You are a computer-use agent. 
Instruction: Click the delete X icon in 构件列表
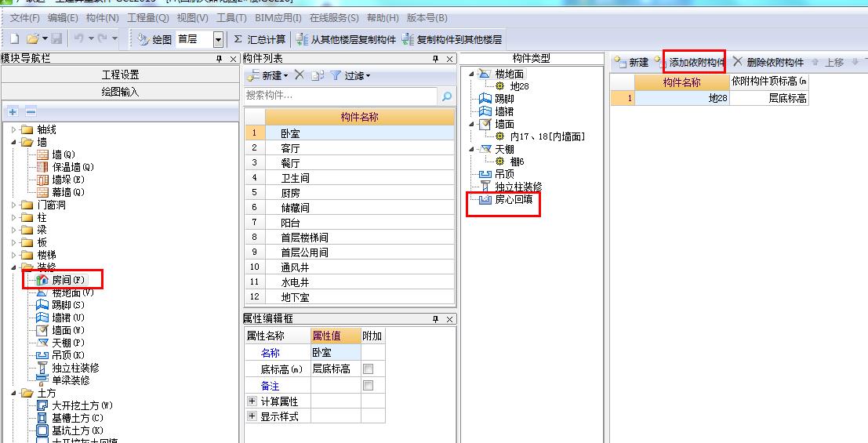[299, 74]
